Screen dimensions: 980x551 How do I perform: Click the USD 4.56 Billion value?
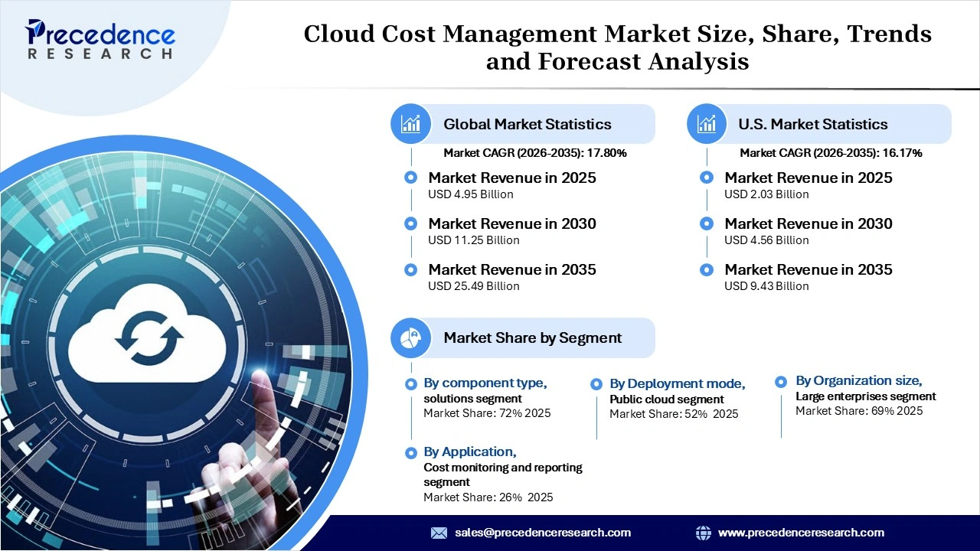(x=766, y=240)
